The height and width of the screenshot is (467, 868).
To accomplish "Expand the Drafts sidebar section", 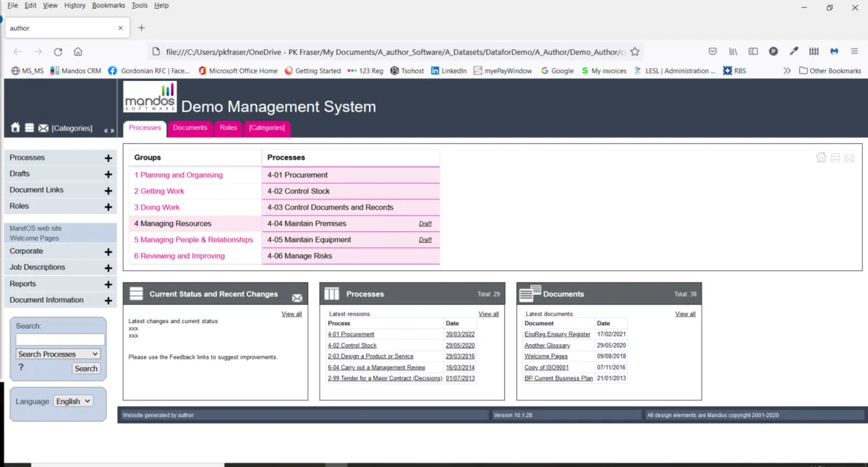I will (108, 174).
